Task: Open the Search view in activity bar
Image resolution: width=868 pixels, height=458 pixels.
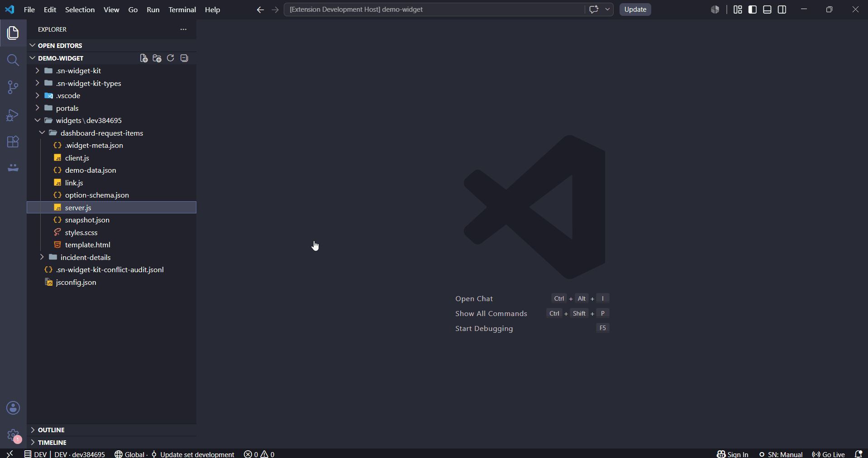Action: 13,60
